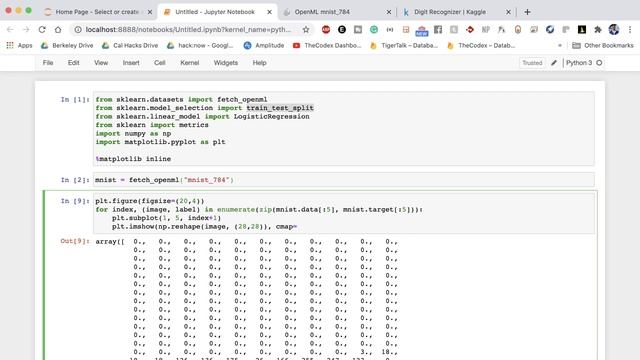Click the red arrow extension icon

470,29
